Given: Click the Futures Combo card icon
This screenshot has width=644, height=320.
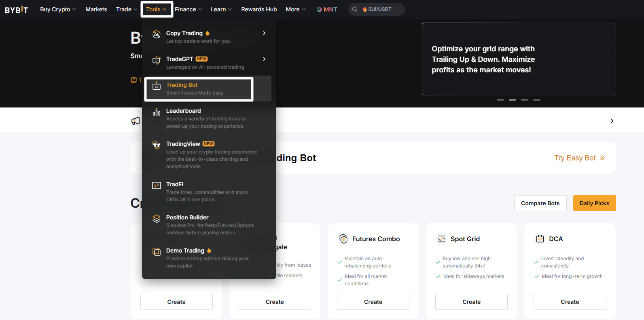Looking at the screenshot, I should [343, 239].
